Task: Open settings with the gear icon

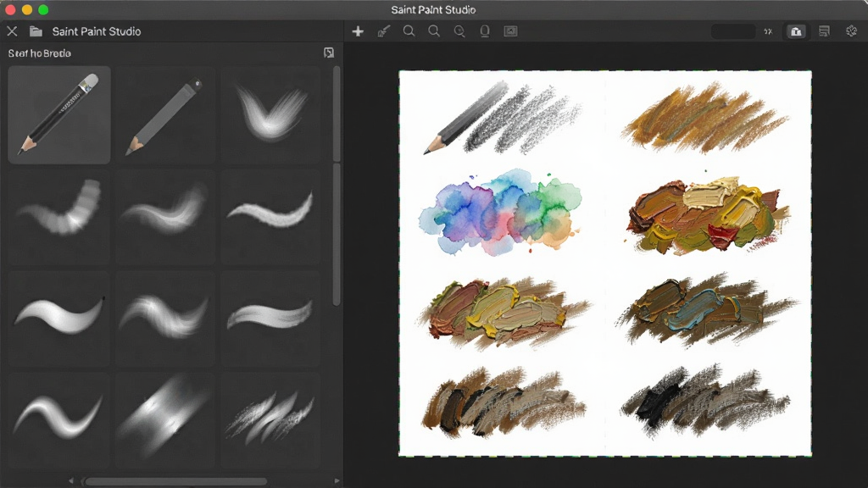Action: pyautogui.click(x=851, y=31)
